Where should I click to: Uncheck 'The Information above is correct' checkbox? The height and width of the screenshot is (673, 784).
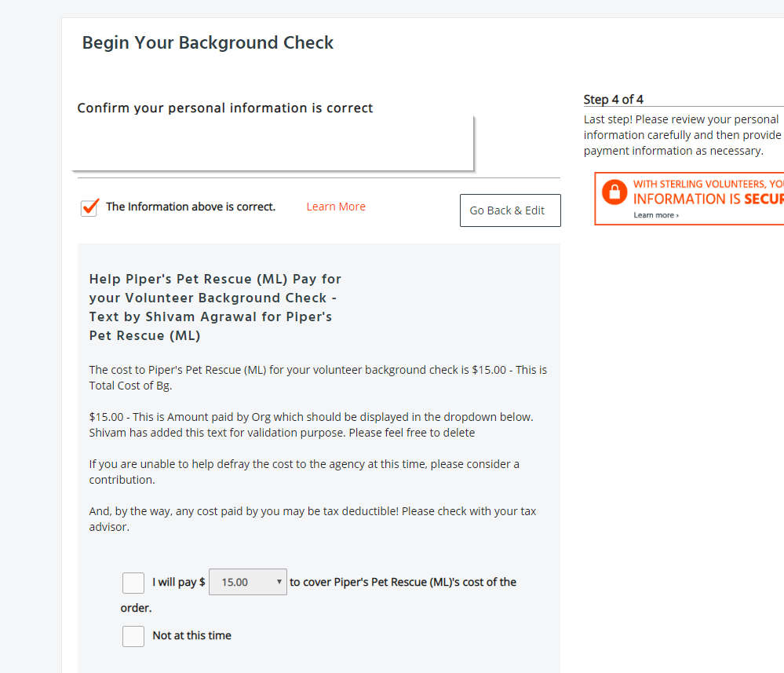pyautogui.click(x=89, y=207)
